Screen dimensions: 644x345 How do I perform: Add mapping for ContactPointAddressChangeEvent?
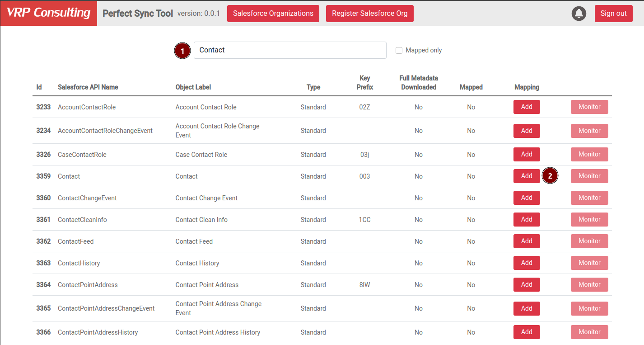click(527, 308)
